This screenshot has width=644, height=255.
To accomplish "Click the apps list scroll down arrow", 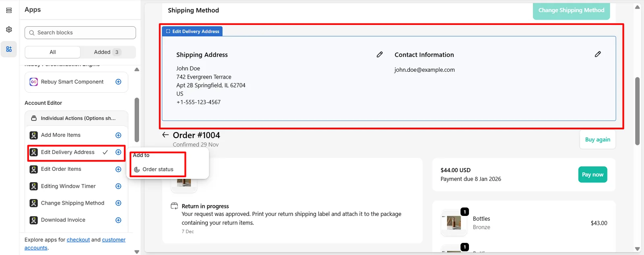I will [137, 252].
